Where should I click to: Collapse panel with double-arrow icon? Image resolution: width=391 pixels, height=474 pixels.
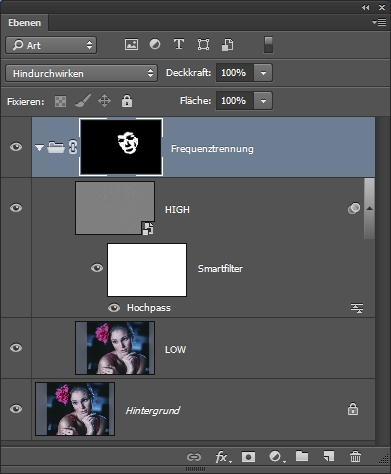tap(365, 7)
